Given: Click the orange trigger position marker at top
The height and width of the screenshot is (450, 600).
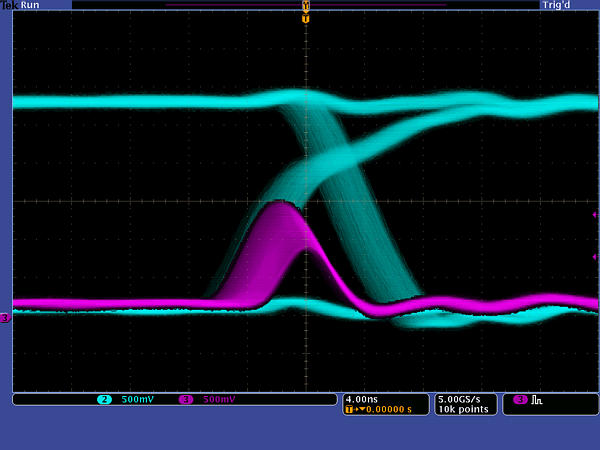Looking at the screenshot, I should tap(306, 6).
